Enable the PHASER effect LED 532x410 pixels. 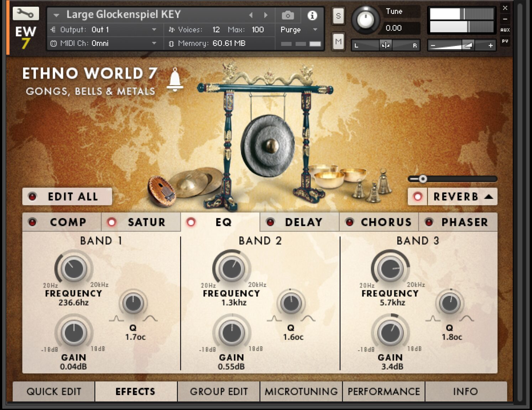pos(429,222)
